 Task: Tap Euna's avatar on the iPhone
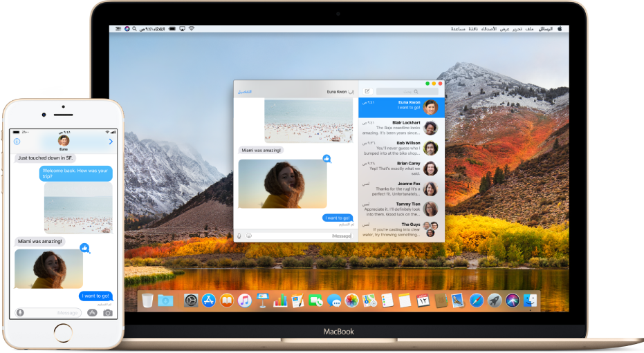(63, 141)
